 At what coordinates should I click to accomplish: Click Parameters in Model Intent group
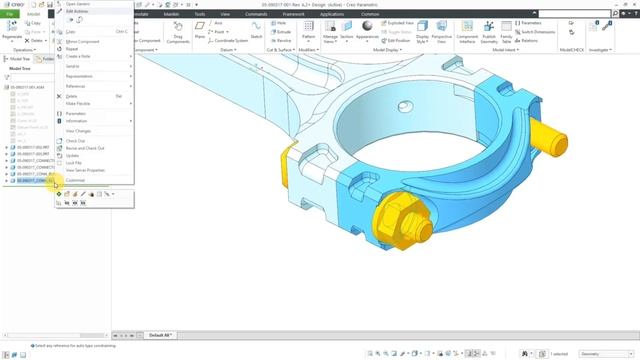pos(528,23)
